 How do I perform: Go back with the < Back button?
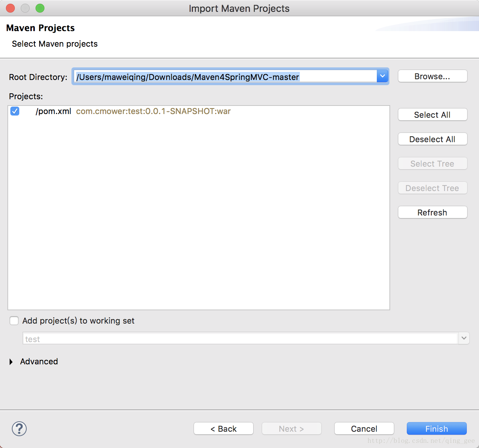tap(224, 429)
